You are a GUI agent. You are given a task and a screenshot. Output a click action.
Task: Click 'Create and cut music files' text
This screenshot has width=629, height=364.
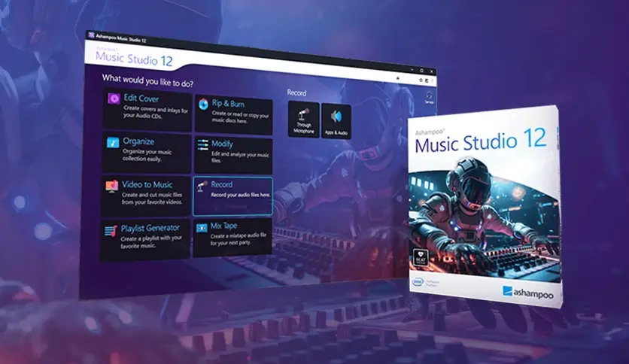152,199
